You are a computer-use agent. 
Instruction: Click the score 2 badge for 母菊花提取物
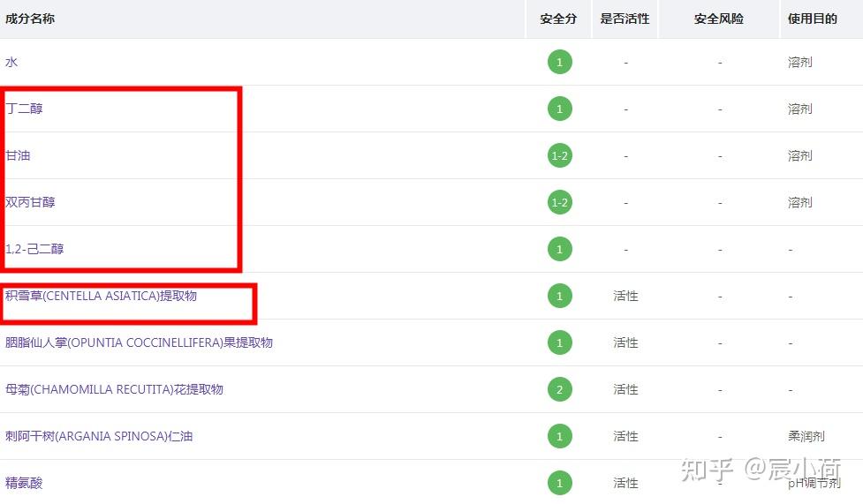point(560,389)
